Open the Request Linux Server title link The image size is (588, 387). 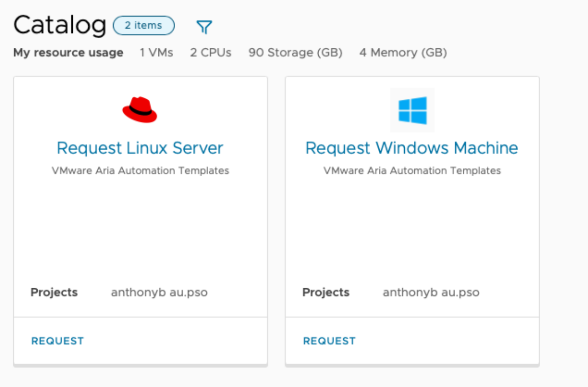coord(140,148)
